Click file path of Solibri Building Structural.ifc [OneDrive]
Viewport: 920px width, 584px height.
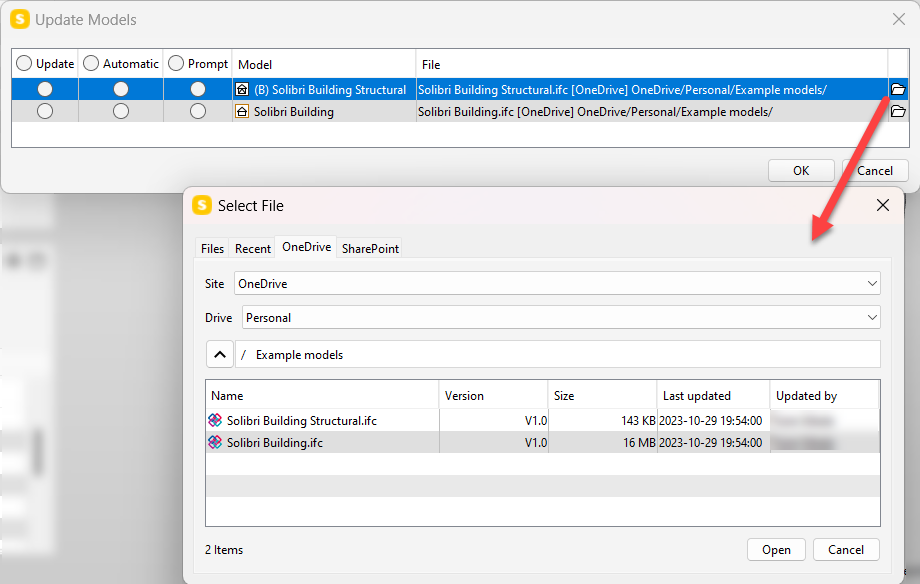point(622,90)
